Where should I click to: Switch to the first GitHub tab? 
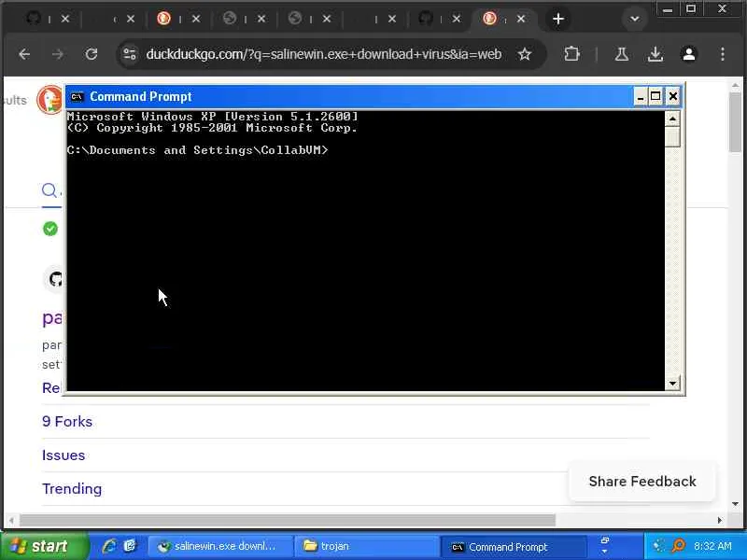pyautogui.click(x=34, y=19)
